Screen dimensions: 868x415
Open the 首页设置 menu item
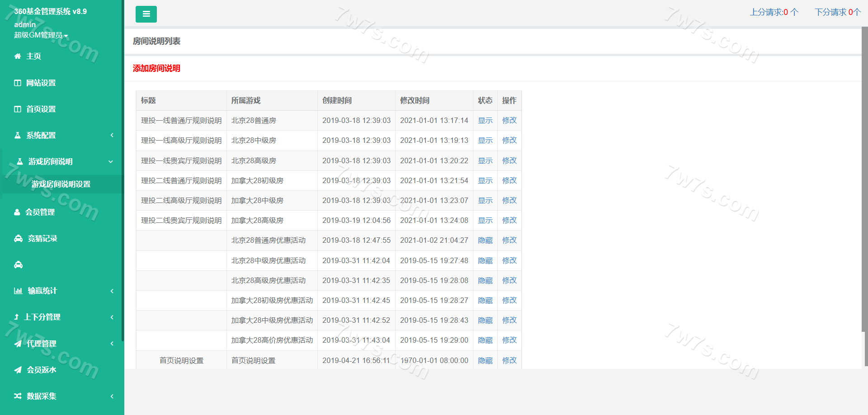tap(41, 109)
